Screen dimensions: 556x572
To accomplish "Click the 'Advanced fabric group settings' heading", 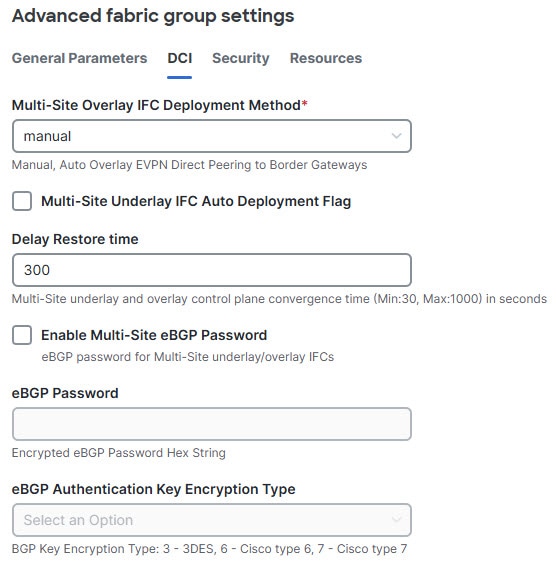I will (153, 16).
